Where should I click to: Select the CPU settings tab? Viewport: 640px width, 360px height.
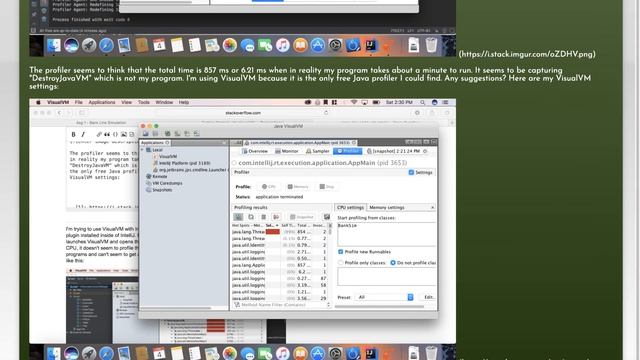pyautogui.click(x=350, y=208)
